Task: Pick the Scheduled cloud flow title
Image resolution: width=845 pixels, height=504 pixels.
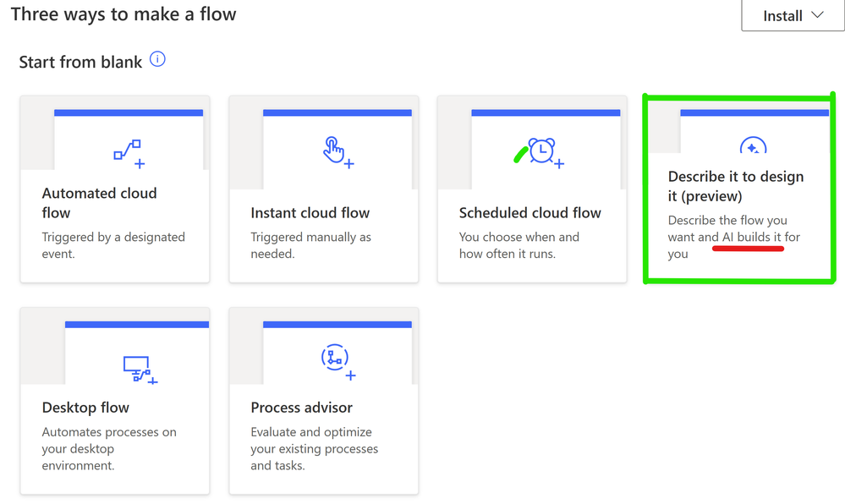Action: 529,213
